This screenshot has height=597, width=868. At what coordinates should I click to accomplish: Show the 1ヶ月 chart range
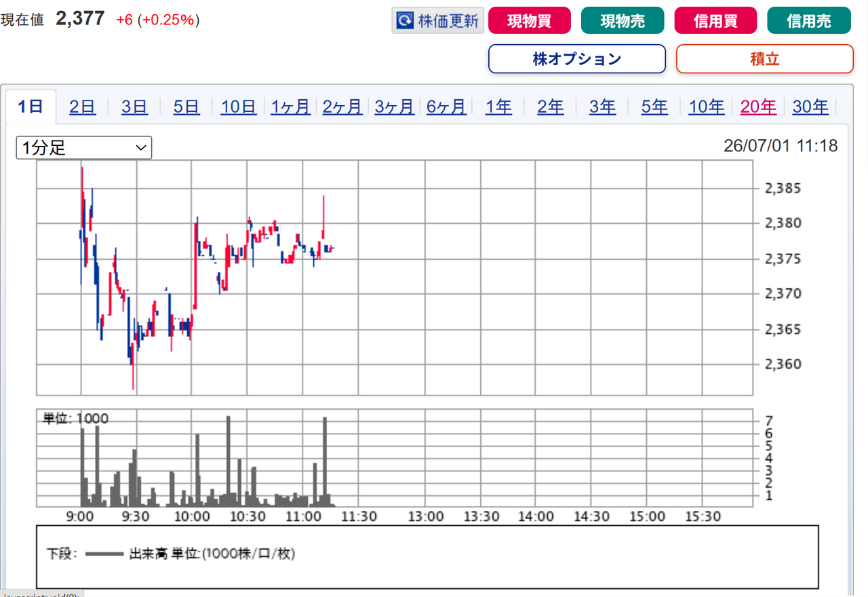click(290, 107)
